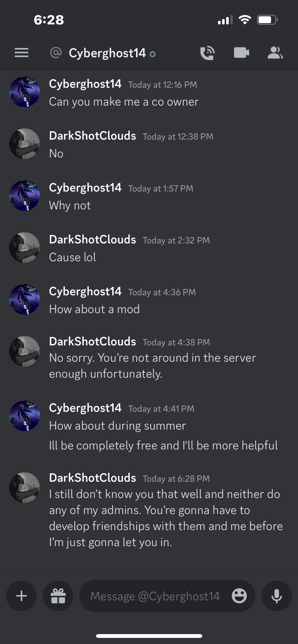Focus the Message @Cyberghost14 input field
The width and height of the screenshot is (298, 644).
pos(155,596)
